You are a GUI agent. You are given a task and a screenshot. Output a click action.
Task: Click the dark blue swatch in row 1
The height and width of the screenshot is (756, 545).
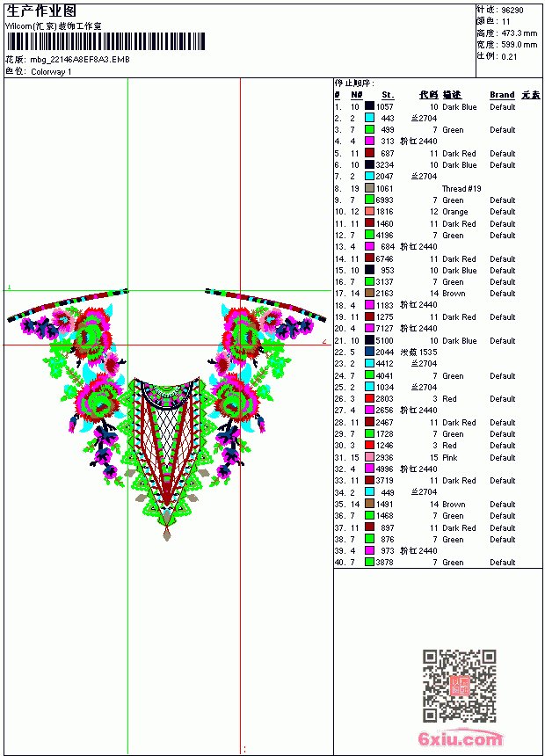(x=369, y=106)
